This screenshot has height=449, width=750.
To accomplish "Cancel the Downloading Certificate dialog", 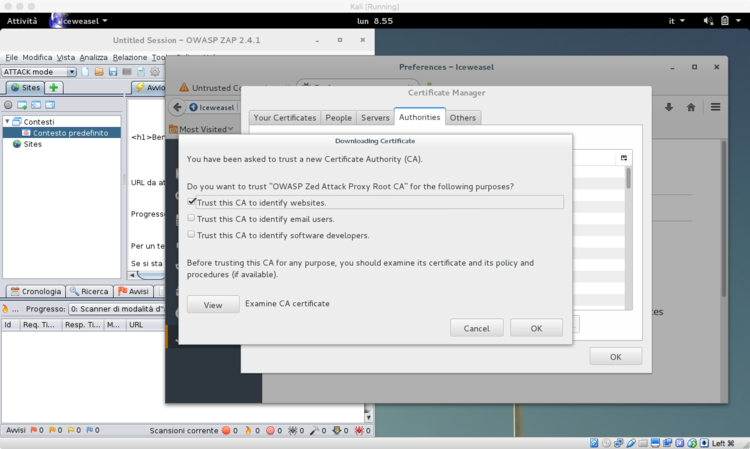I will click(476, 328).
